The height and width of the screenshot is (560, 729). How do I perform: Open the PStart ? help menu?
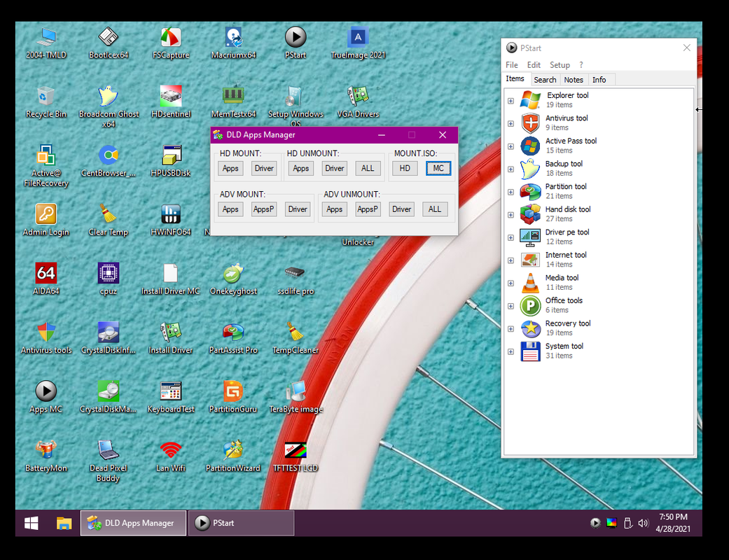point(581,65)
